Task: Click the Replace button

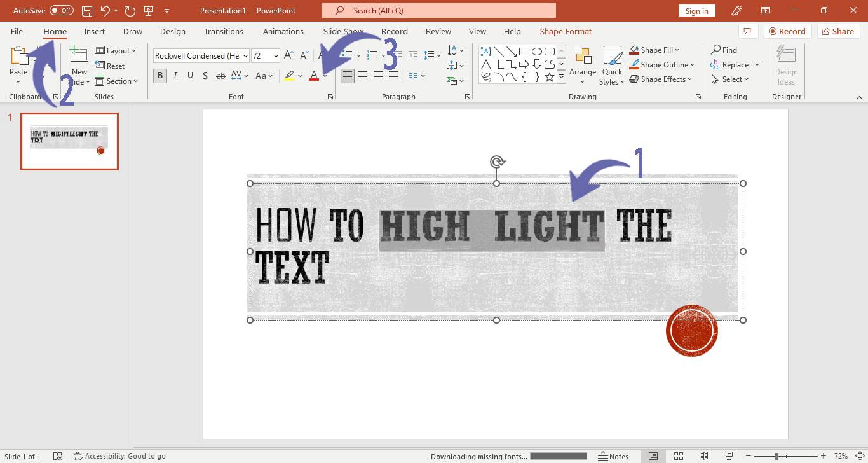Action: (x=730, y=65)
